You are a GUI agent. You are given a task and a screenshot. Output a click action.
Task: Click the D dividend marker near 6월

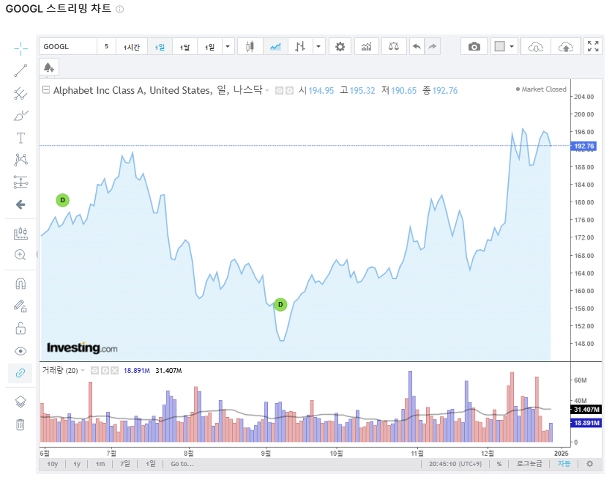point(62,200)
